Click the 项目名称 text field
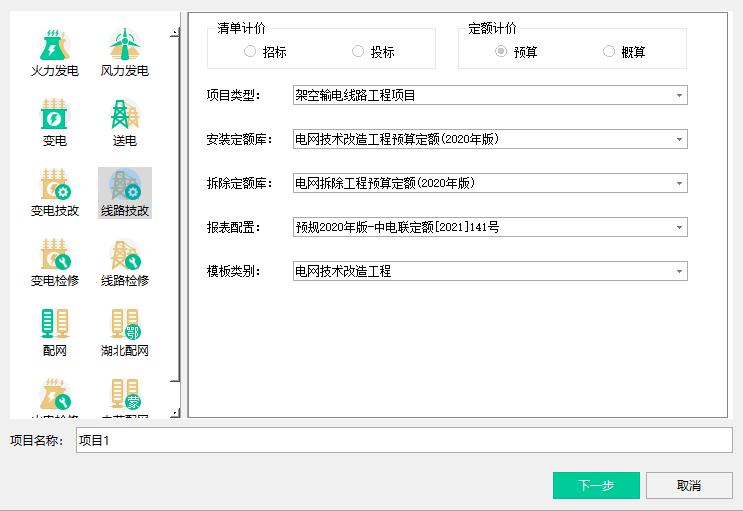The width and height of the screenshot is (743, 511). point(404,440)
